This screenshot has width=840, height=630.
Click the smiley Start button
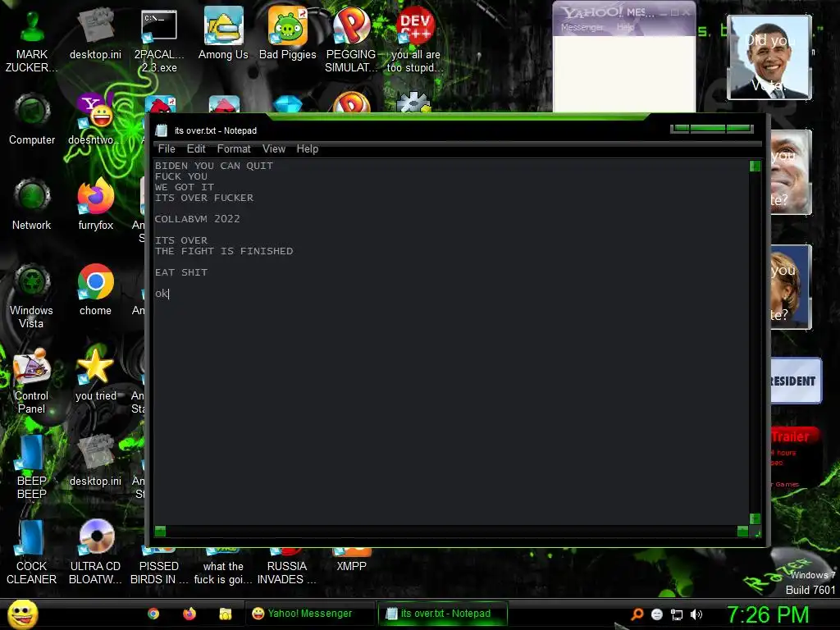pyautogui.click(x=22, y=614)
